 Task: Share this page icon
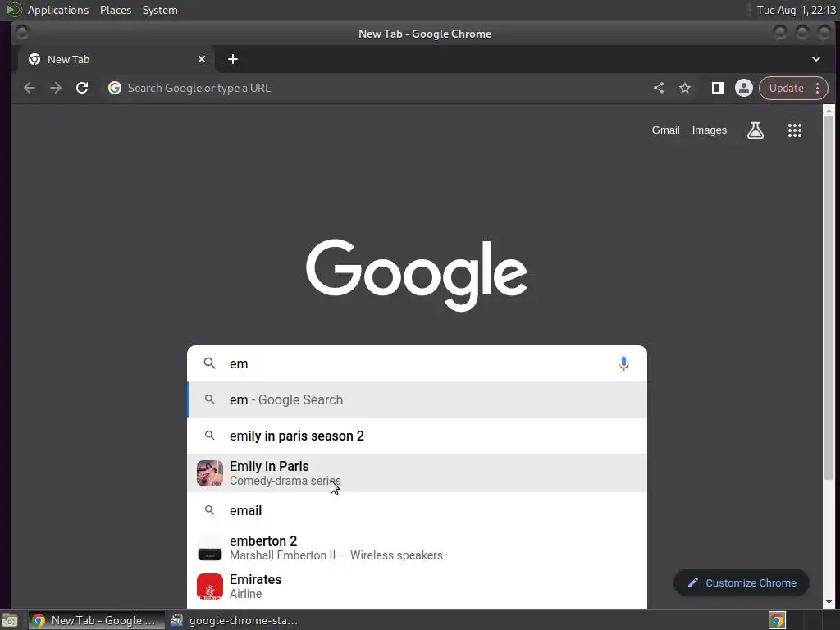659,88
